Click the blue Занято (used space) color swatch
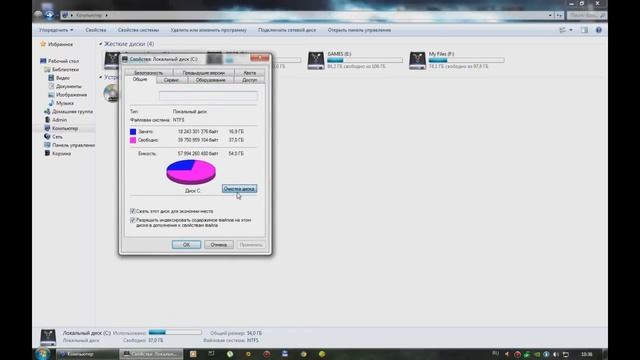Screen dimensions: 640x360 [x=133, y=131]
